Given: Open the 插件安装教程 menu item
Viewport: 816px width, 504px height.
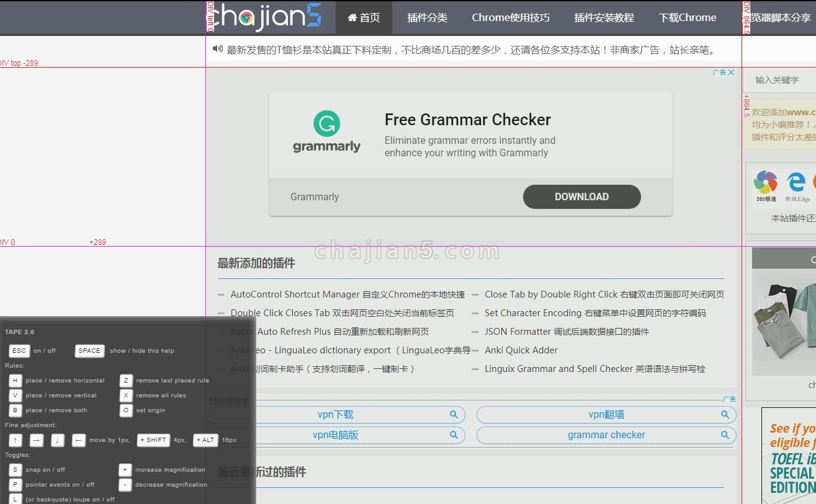Looking at the screenshot, I should click(x=604, y=17).
